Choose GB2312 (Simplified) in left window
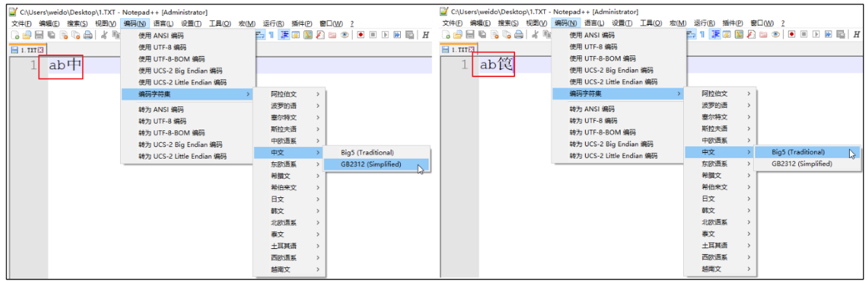Screen dimensions: 868x281 point(376,164)
